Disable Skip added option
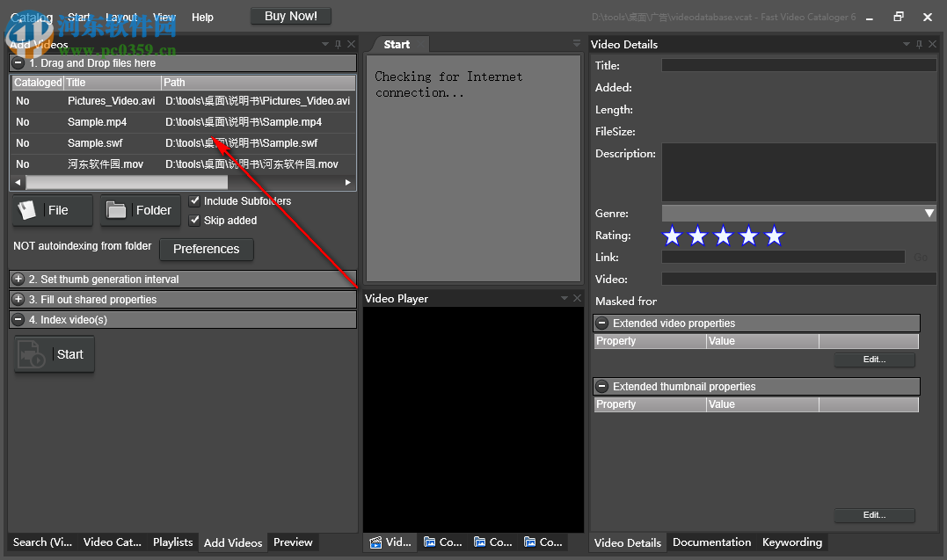This screenshot has width=947, height=560. [195, 220]
